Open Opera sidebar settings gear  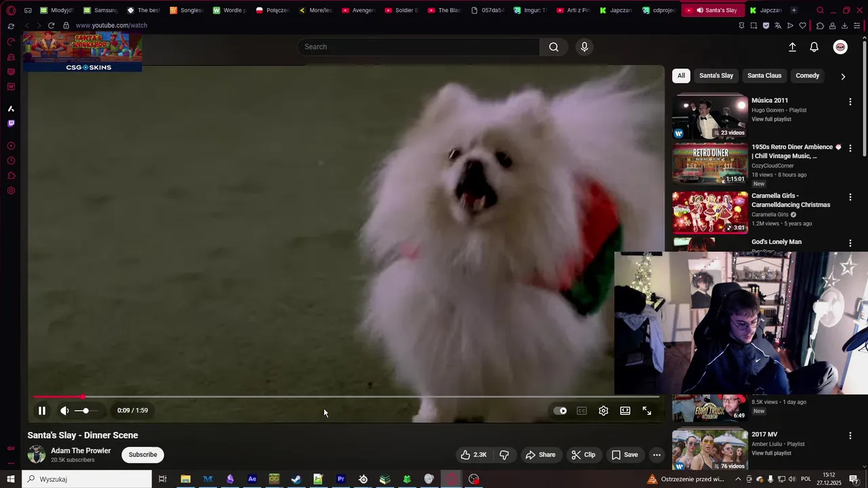pyautogui.click(x=11, y=191)
